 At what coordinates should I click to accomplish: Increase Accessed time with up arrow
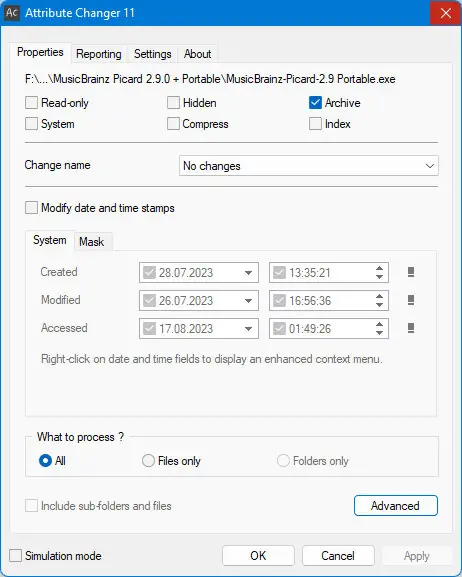click(380, 324)
